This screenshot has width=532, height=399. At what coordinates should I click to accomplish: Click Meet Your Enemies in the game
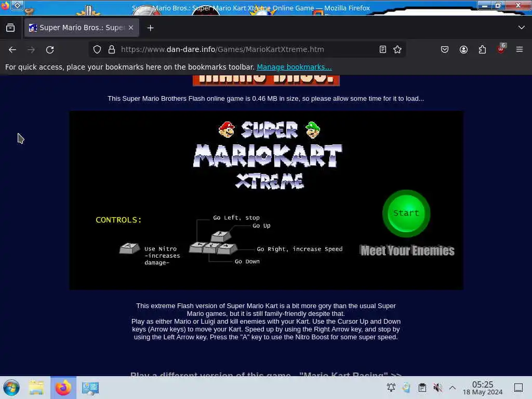click(407, 251)
